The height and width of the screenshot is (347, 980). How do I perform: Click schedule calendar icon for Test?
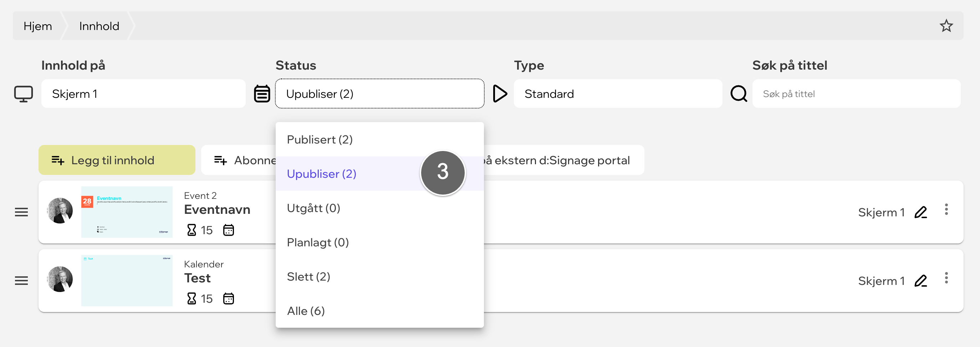click(x=228, y=298)
